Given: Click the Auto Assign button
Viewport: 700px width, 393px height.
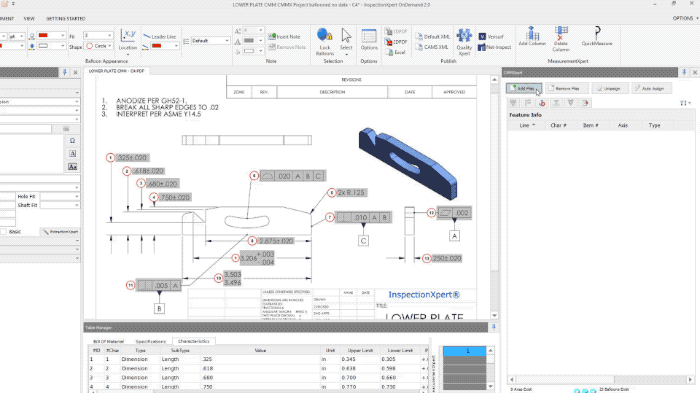Looking at the screenshot, I should (651, 88).
